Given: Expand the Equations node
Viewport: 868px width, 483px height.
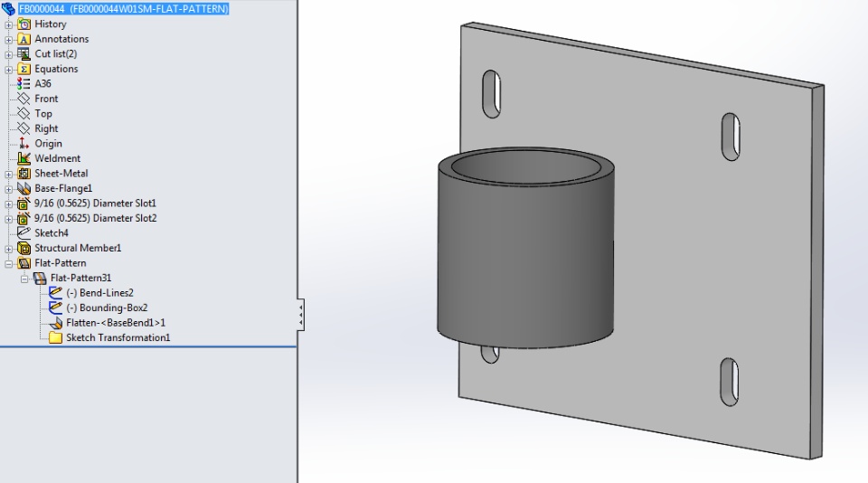Looking at the screenshot, I should coord(8,70).
